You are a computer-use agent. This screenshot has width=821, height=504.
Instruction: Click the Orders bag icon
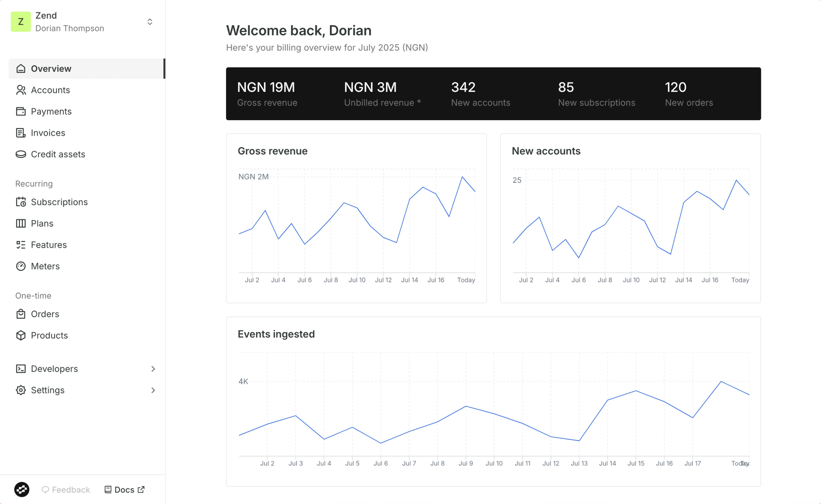point(21,314)
